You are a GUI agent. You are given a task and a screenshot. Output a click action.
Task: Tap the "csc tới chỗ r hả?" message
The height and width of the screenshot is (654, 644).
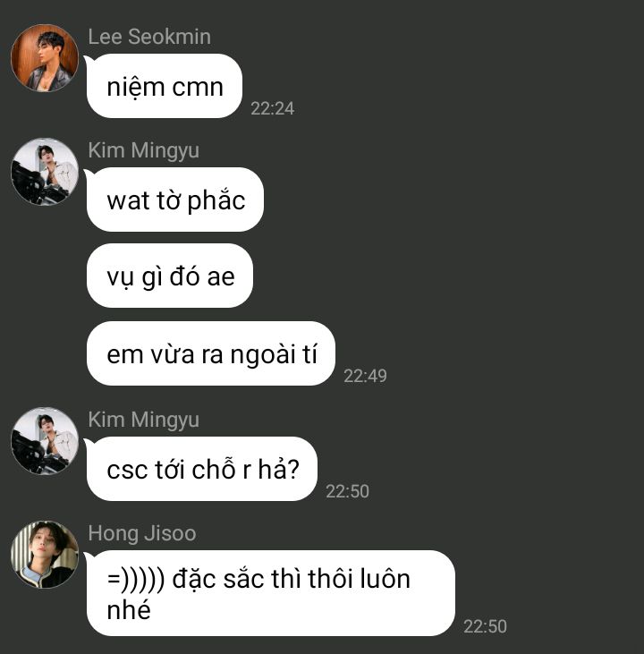click(x=202, y=469)
